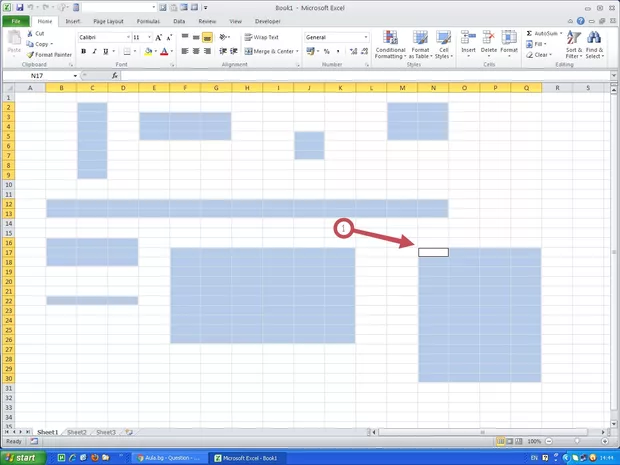Open Format as Table gallery

point(420,45)
